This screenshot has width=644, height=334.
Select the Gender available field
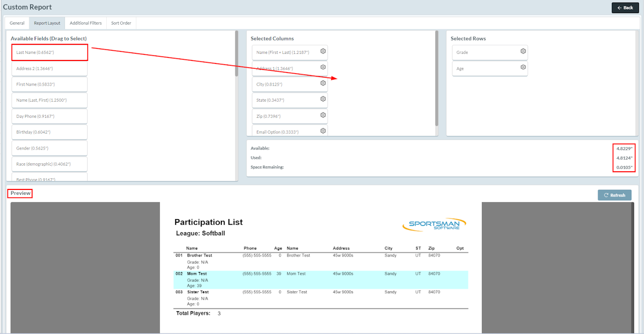(50, 148)
